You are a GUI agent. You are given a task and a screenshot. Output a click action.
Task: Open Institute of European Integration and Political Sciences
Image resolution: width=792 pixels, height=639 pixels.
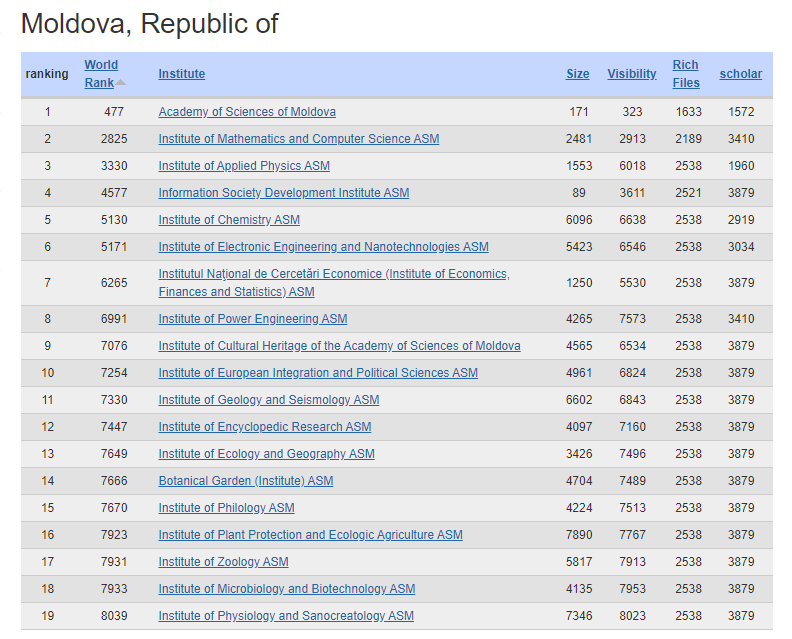click(318, 373)
